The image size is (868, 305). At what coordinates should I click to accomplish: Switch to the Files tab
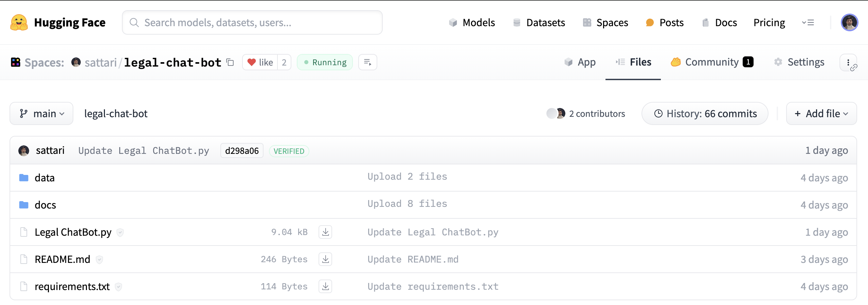pos(633,62)
